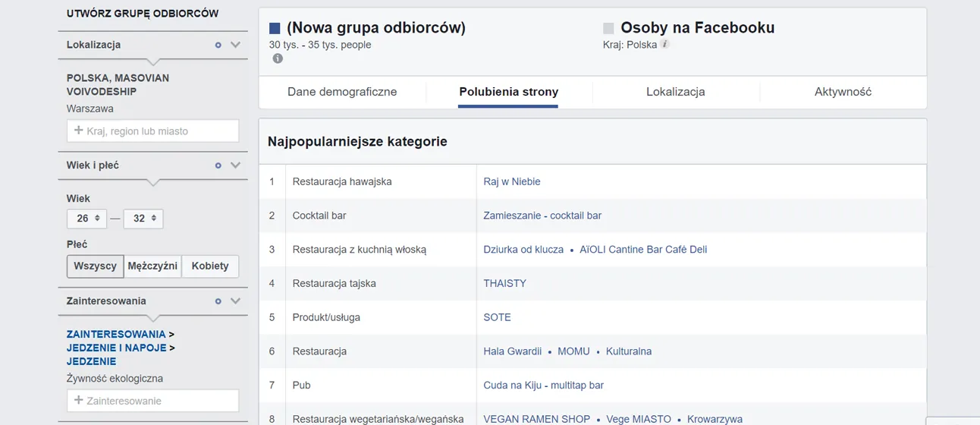Image resolution: width=980 pixels, height=425 pixels.
Task: Click the Osoby na Facebooku title
Action: [x=698, y=28]
